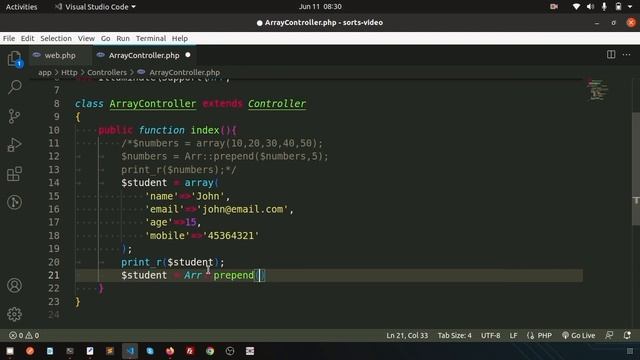Image resolution: width=640 pixels, height=360 pixels.
Task: Open FileZilla icon in taskbar
Action: (190, 351)
